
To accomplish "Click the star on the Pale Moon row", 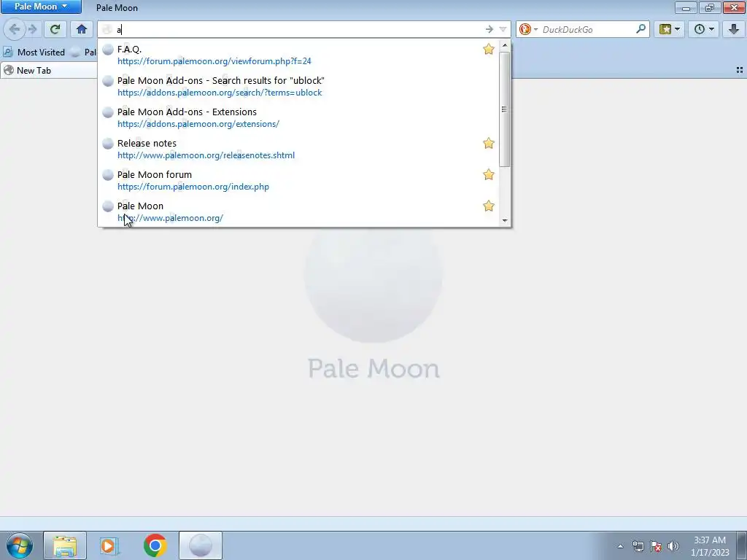I will pos(488,206).
